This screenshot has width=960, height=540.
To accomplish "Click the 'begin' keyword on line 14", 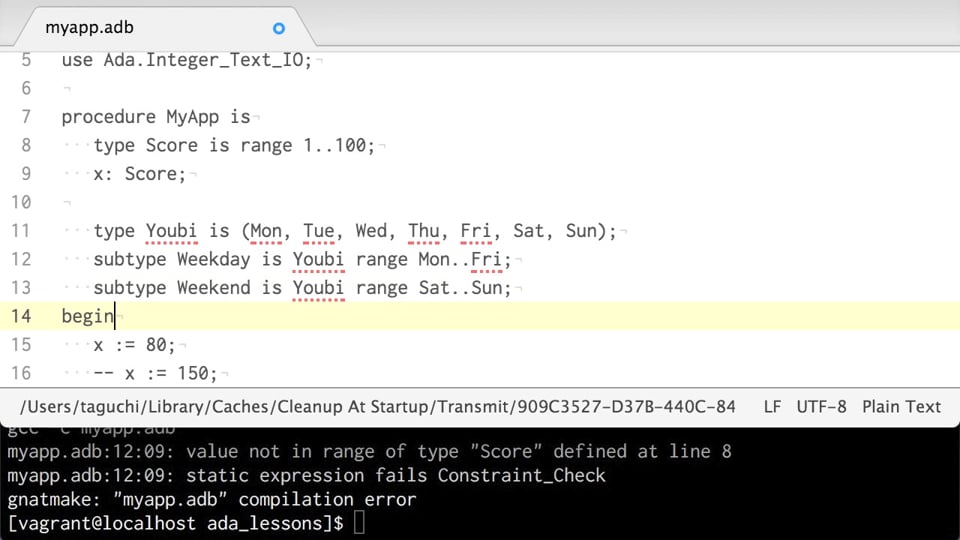I will pos(88,317).
